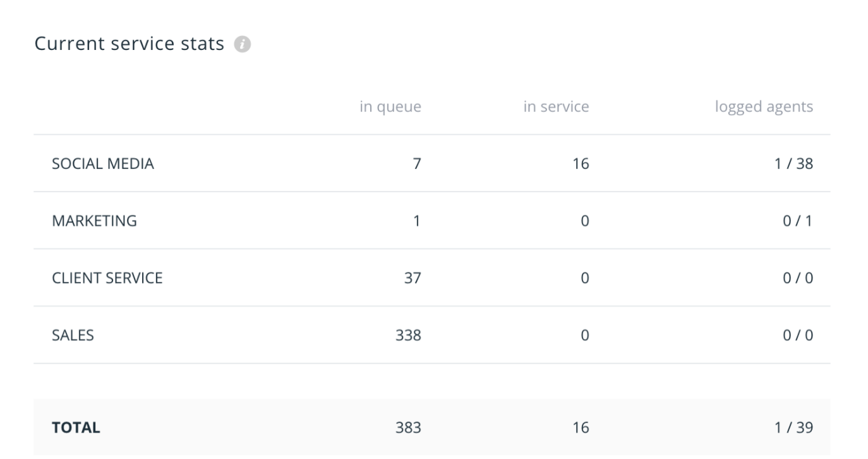
Task: Select the CLIENT SERVICE row label
Action: 107,278
